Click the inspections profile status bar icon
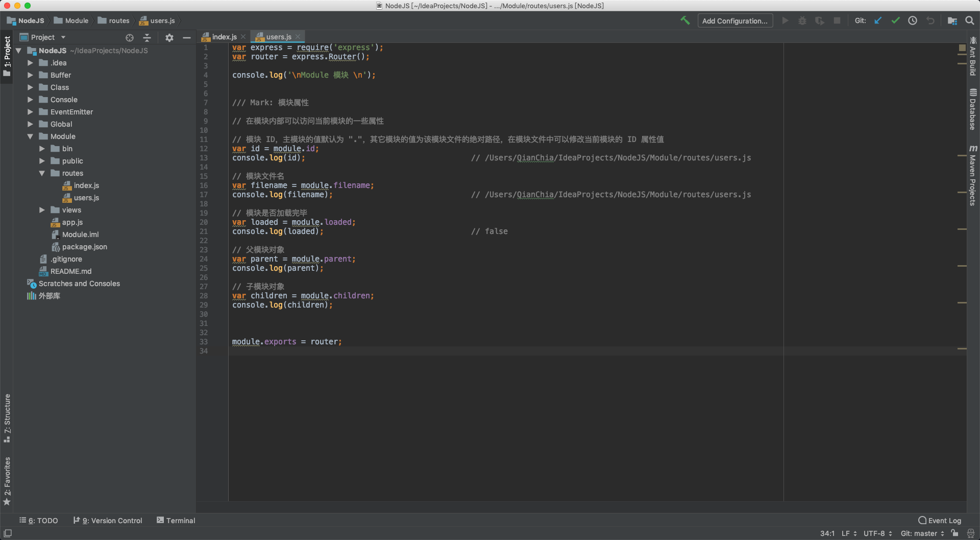980x540 pixels. click(971, 533)
